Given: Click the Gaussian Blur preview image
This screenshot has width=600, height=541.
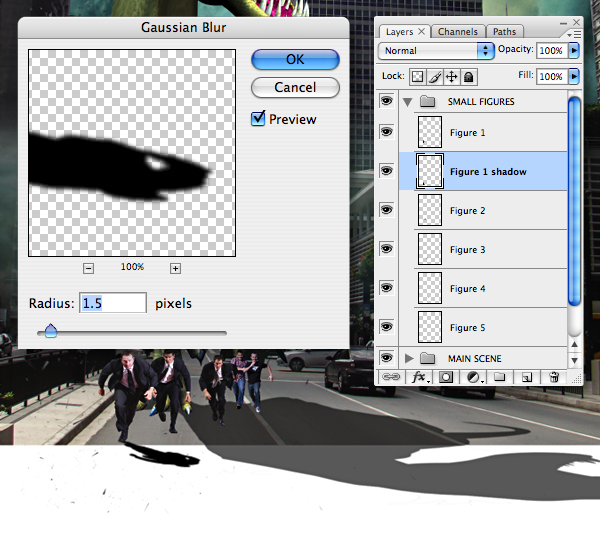Looking at the screenshot, I should 132,153.
